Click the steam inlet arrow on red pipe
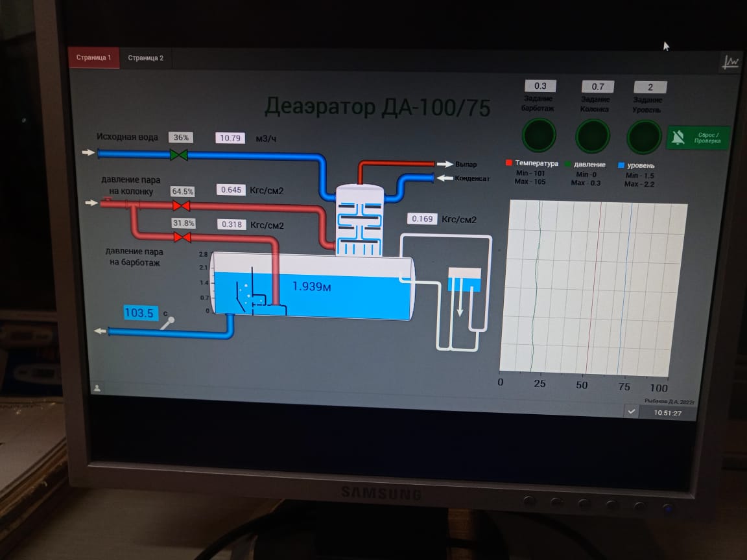This screenshot has height=560, width=747. pos(91,203)
